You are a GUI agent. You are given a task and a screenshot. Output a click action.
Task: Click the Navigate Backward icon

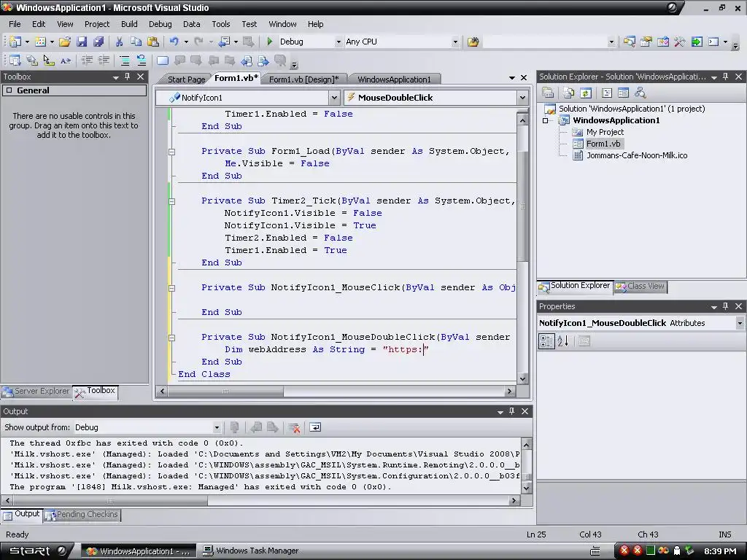[225, 42]
